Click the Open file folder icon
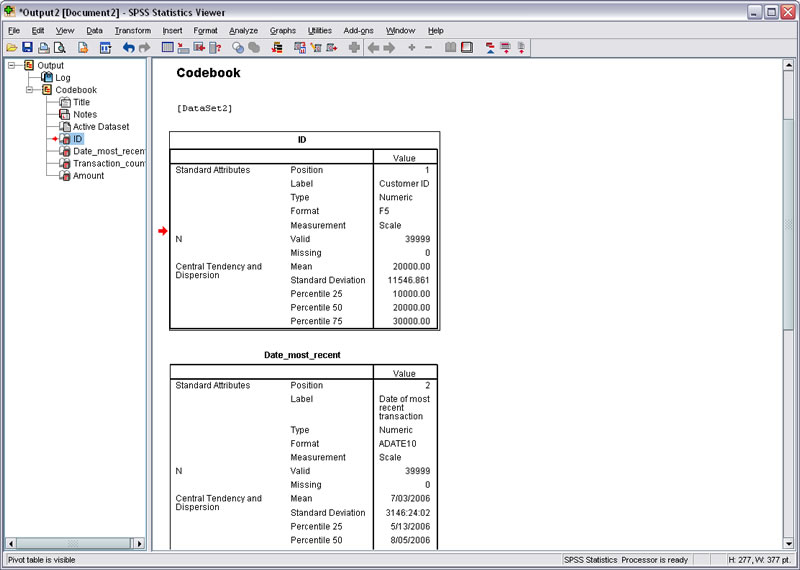Image resolution: width=800 pixels, height=570 pixels. coord(12,47)
